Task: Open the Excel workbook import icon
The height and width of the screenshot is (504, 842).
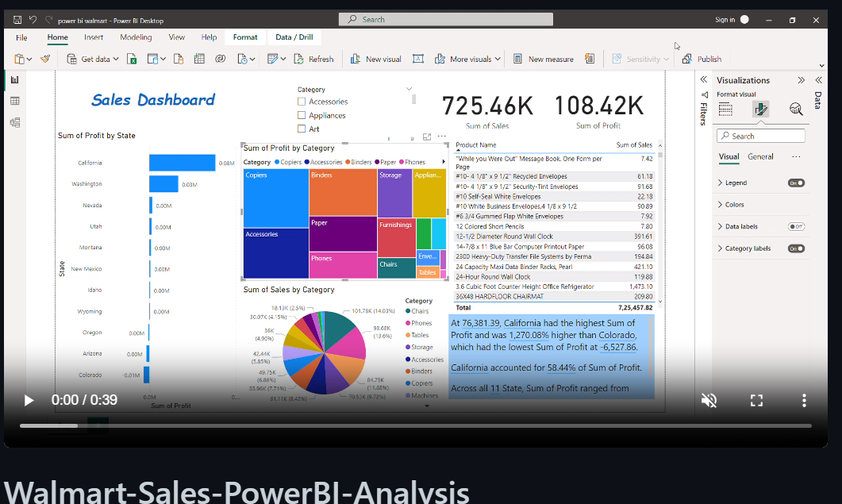Action: [x=133, y=59]
